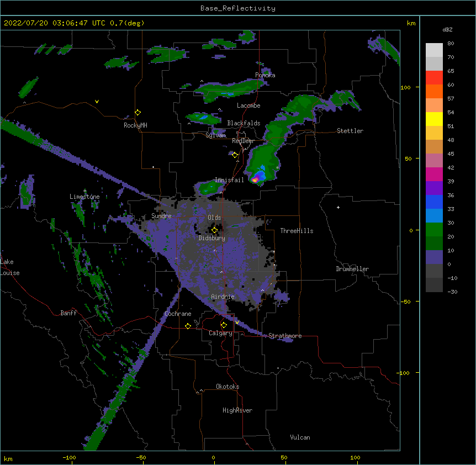Click the orange band on the dBZ legend
Screen dimensions: 476x465
(x=434, y=91)
